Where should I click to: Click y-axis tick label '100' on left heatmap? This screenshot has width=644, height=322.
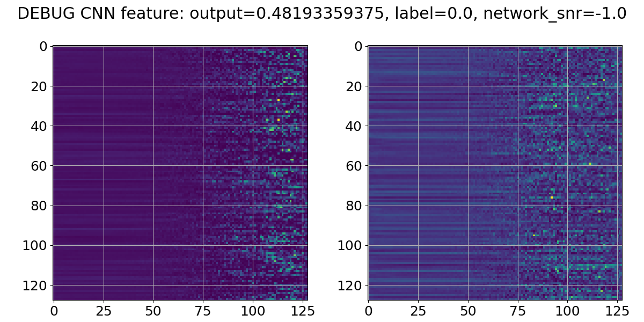click(x=36, y=245)
